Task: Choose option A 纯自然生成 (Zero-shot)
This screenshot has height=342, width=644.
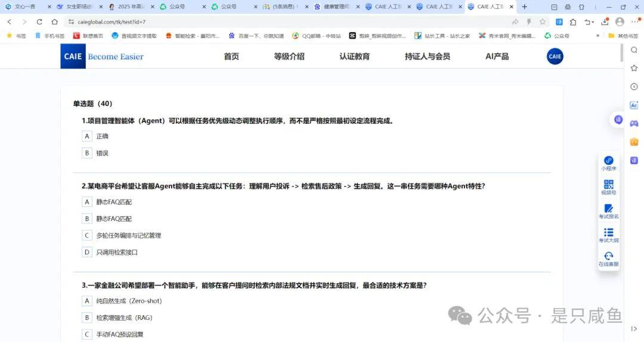Action: pos(122,301)
